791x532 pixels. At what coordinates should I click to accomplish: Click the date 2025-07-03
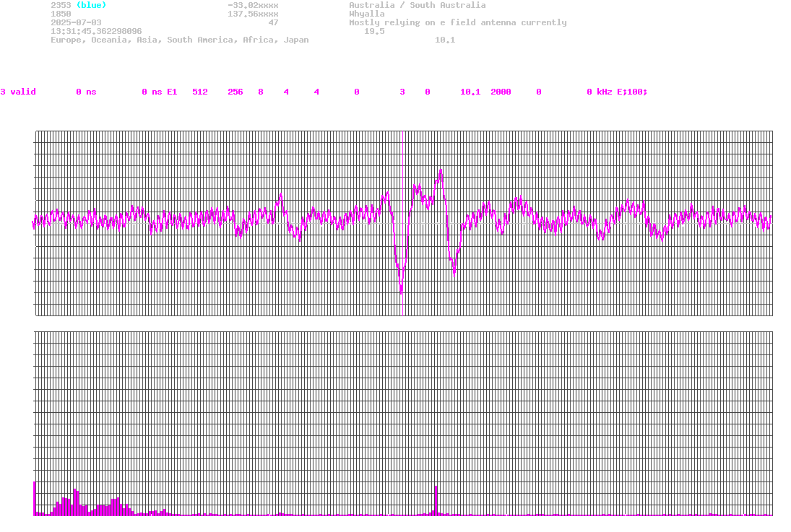tap(76, 22)
